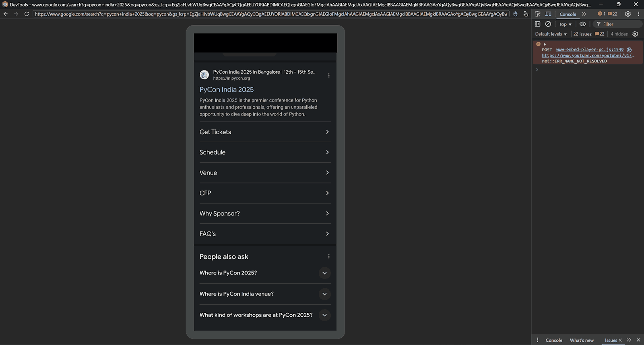644x345 pixels.
Task: Click the youtube.com request URL link
Action: coord(588,56)
